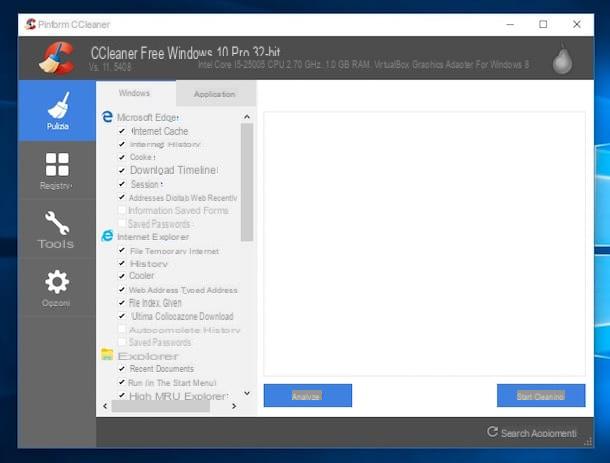Click the Internet Explorer group icon
This screenshot has width=610, height=463.
point(107,236)
